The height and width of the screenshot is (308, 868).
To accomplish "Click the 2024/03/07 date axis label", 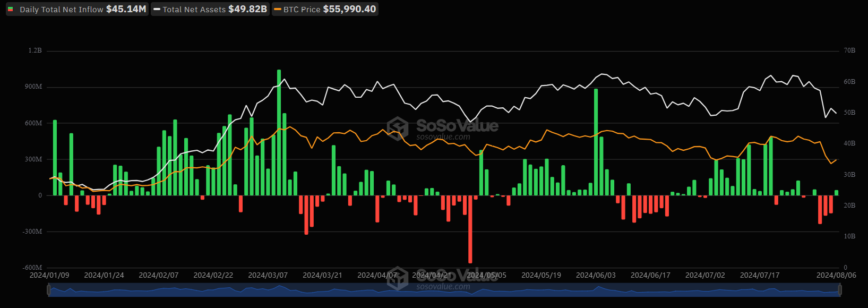I will 268,275.
